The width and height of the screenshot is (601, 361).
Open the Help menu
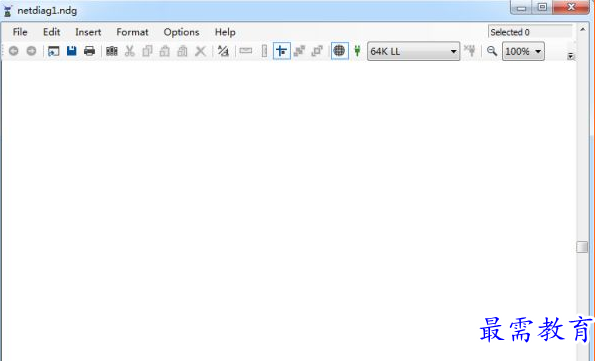[x=225, y=32]
